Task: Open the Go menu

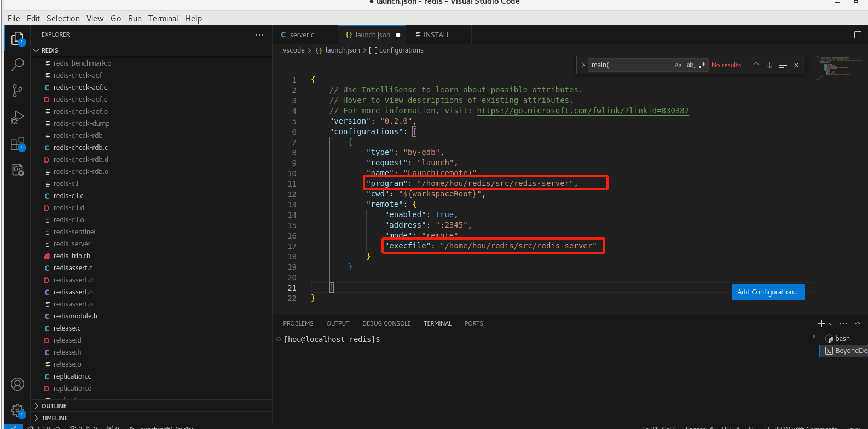Action: (x=115, y=19)
